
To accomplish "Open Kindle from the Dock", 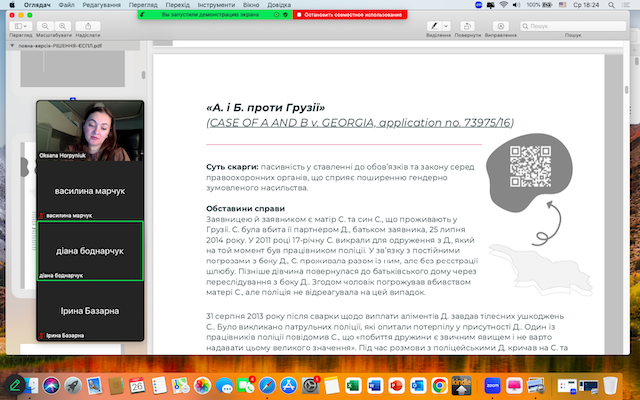I will click(462, 385).
